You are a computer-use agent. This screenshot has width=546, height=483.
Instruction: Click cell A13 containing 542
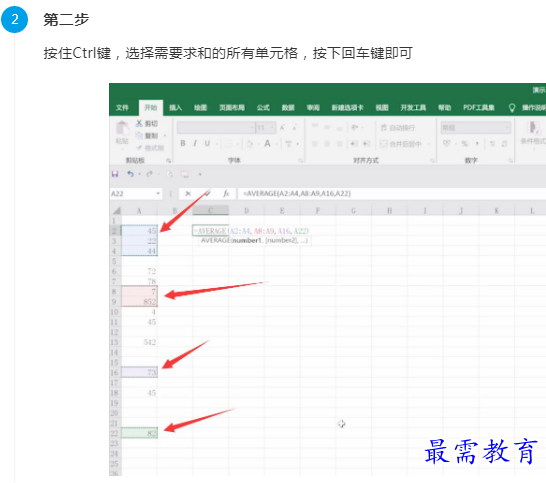pyautogui.click(x=139, y=342)
